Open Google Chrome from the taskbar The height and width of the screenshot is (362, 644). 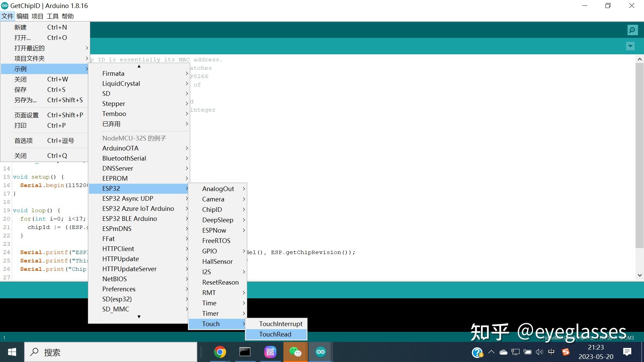point(220,352)
